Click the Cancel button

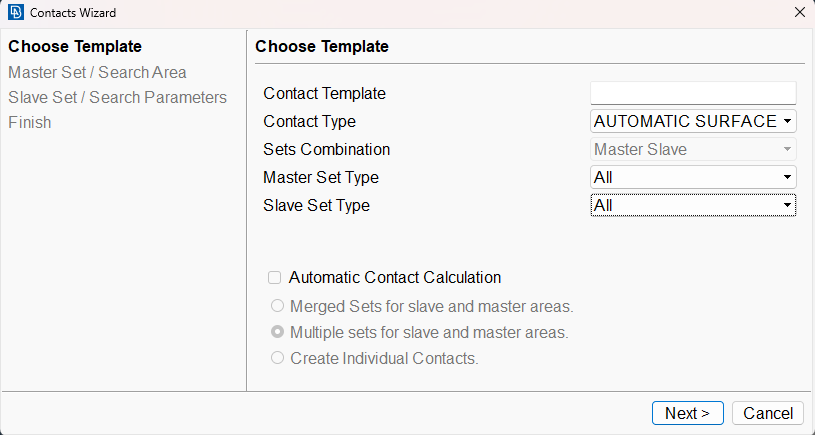click(768, 413)
